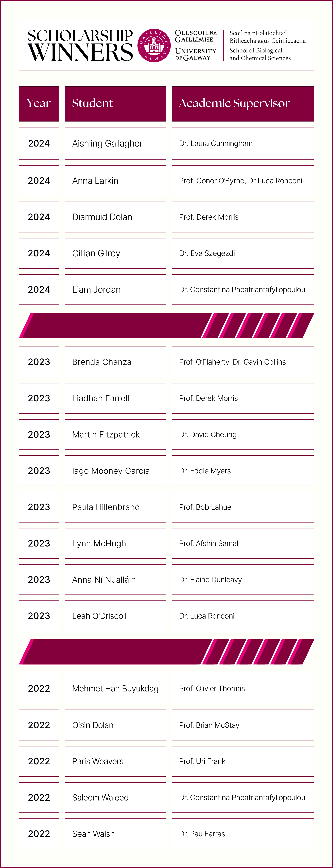Select student Anna Larkin cell
The height and width of the screenshot is (868, 333).
115,181
